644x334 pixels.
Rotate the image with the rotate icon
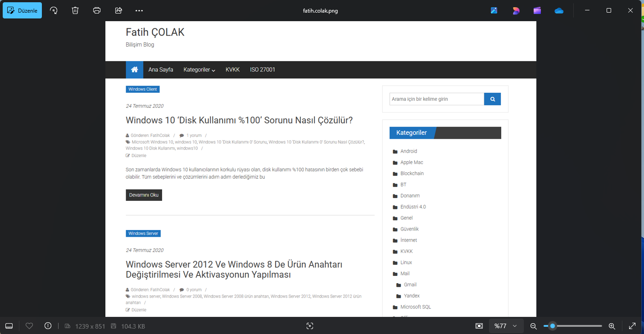54,10
